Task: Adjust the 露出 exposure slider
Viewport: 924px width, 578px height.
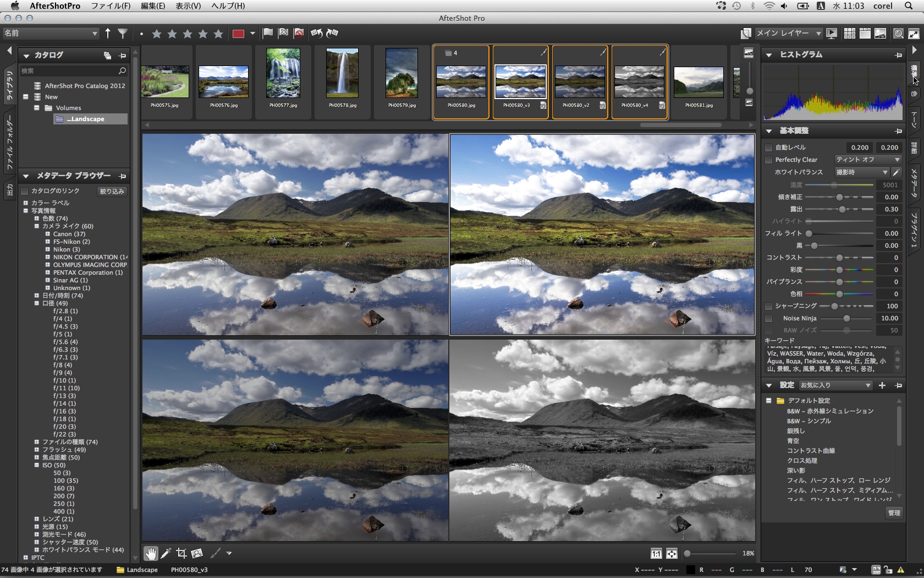Action: [x=842, y=209]
